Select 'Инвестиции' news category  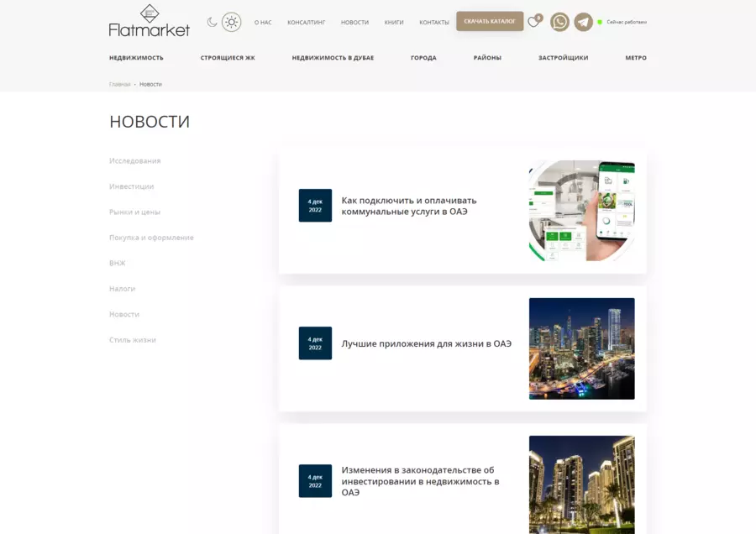[x=131, y=186]
